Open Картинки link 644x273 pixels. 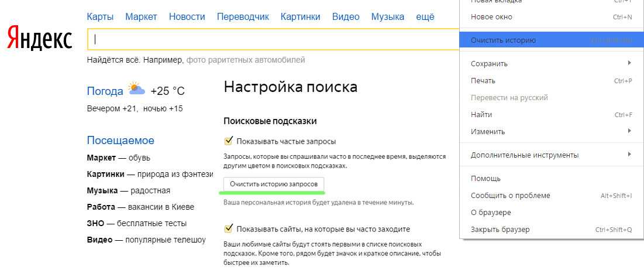tap(300, 17)
